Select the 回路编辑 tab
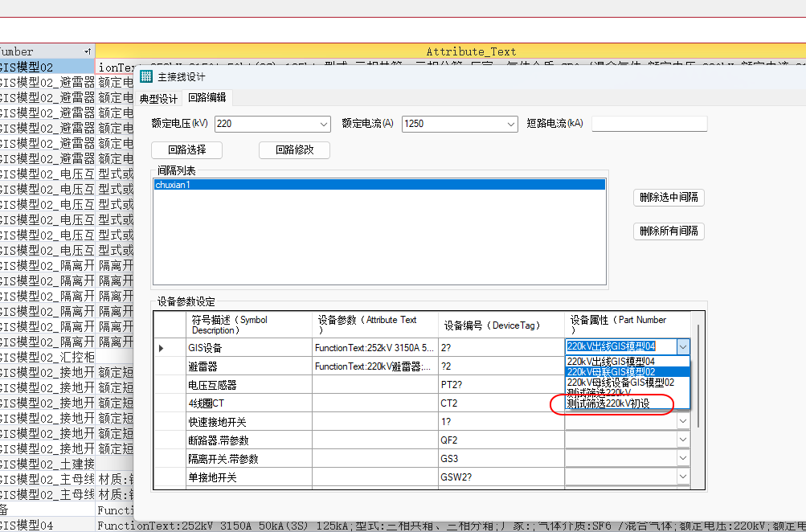Screen dimensions: 806x532 (x=207, y=98)
